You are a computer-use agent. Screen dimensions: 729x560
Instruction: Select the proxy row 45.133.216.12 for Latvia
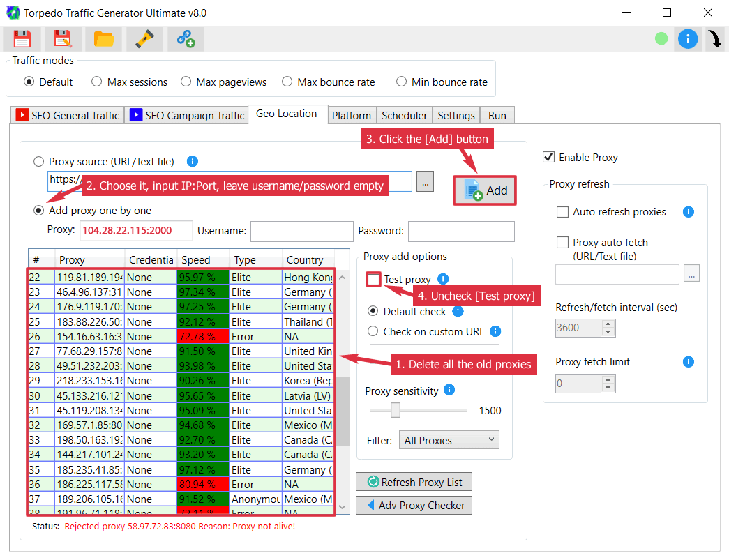pos(181,395)
